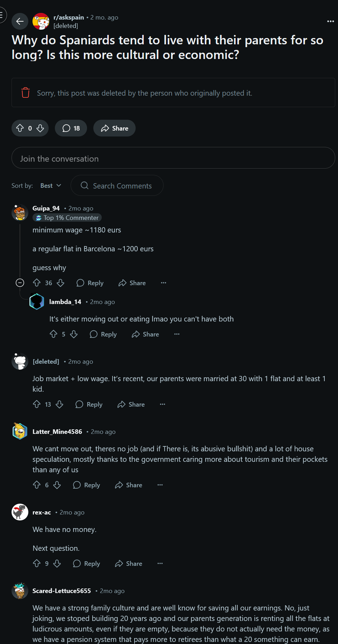This screenshot has width=338, height=644.
Task: Upvote the deleted post
Action: [20, 128]
